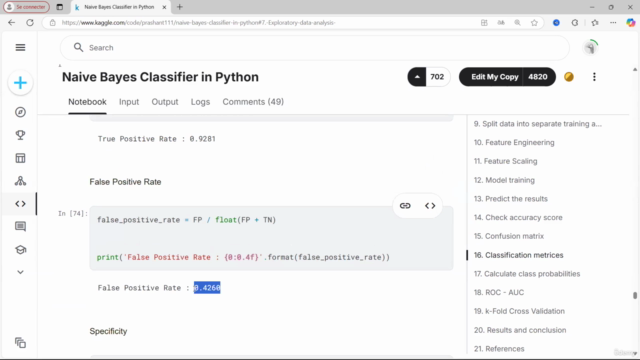
Task: Open a new browser tab
Action: coord(180,7)
